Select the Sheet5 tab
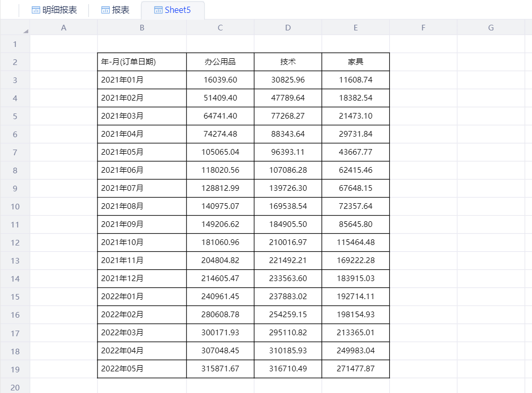The height and width of the screenshot is (393, 532). (173, 10)
